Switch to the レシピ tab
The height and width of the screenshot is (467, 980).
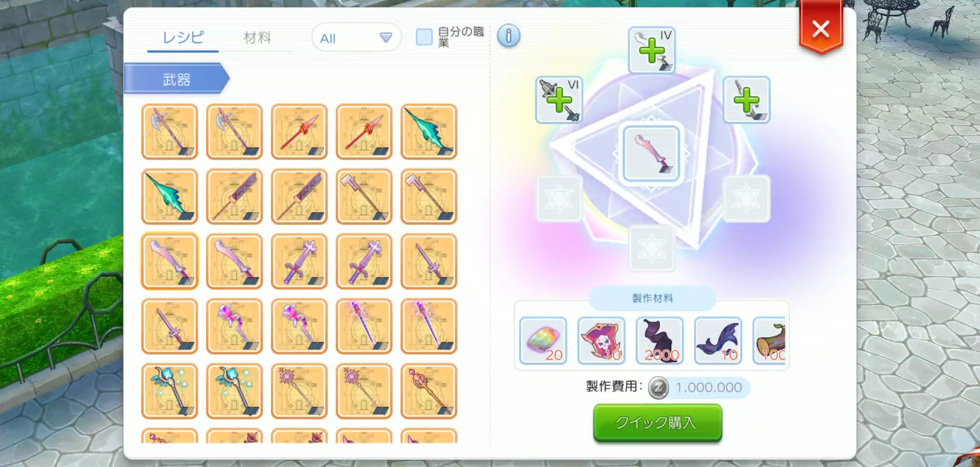[x=183, y=38]
